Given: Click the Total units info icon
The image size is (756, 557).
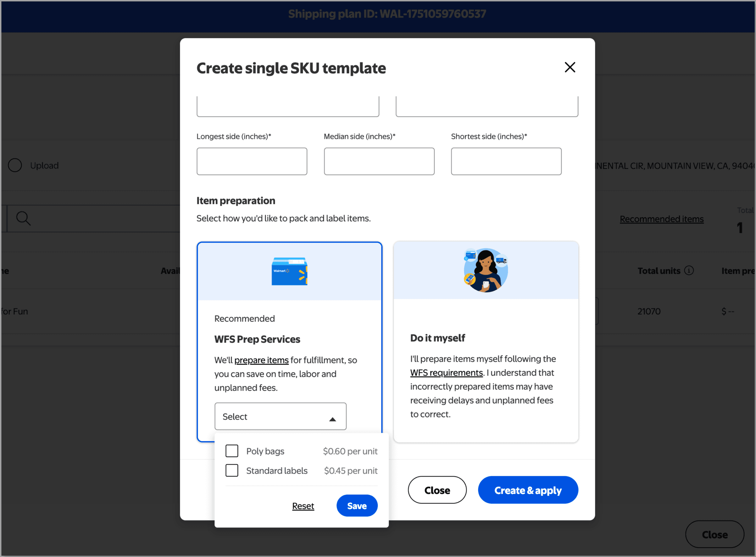Looking at the screenshot, I should [689, 270].
